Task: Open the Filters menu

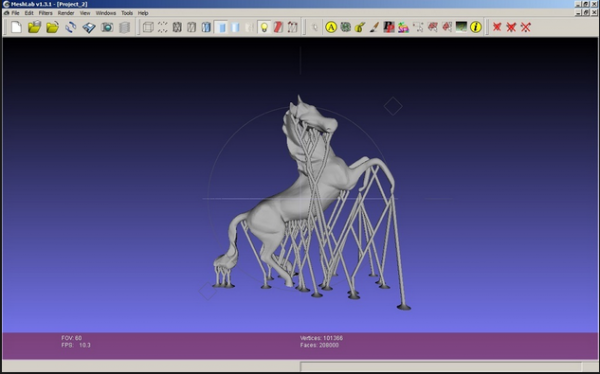Action: click(46, 13)
